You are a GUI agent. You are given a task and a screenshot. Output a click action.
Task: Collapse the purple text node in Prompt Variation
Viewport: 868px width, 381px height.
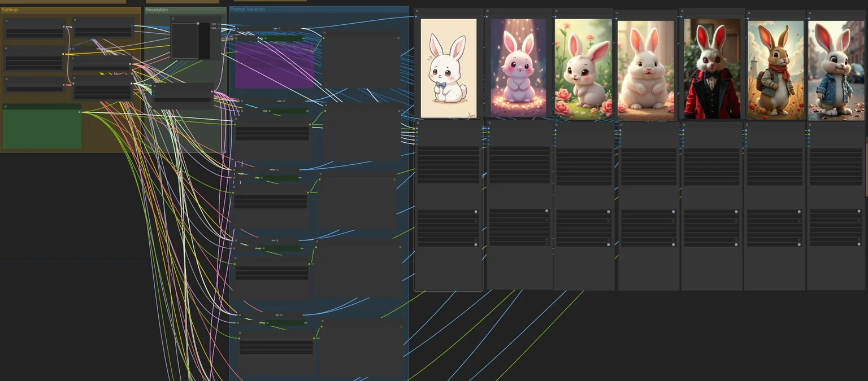(x=237, y=38)
